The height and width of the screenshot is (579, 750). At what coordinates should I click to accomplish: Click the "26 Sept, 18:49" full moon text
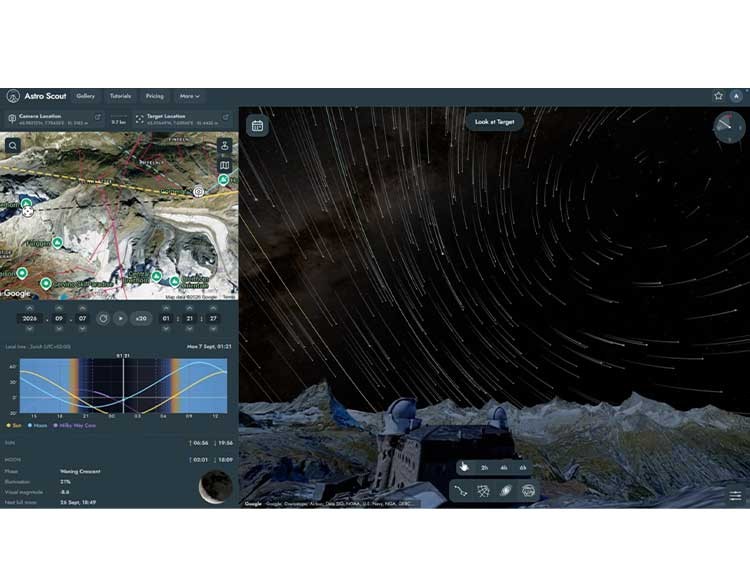(78, 502)
